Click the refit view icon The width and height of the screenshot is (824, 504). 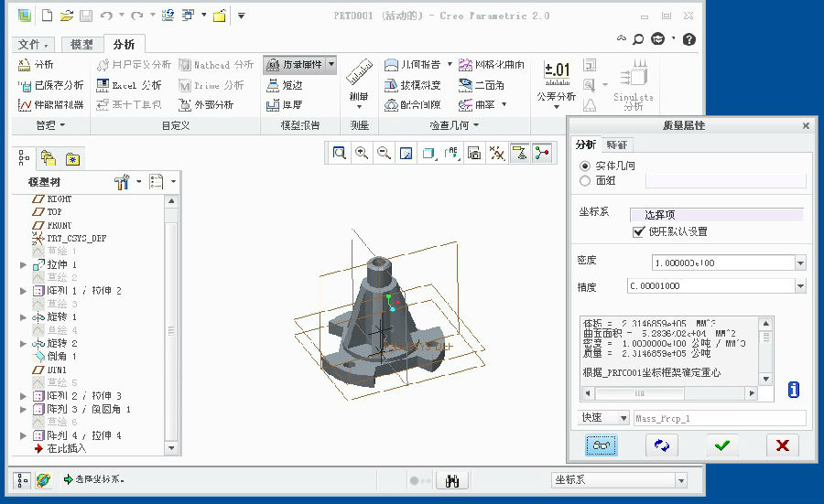(340, 154)
